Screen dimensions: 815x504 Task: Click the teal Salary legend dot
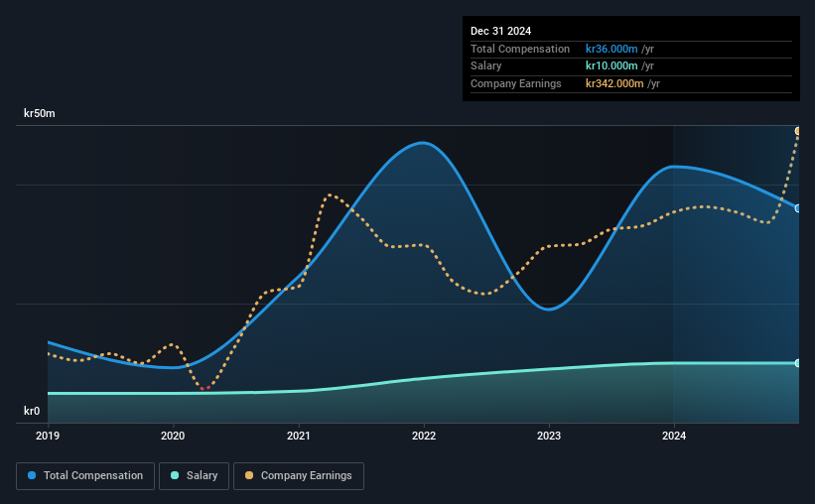point(175,475)
